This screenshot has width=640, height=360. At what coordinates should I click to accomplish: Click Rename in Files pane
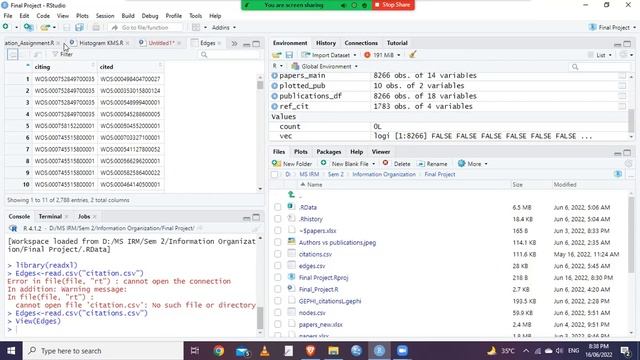point(432,164)
